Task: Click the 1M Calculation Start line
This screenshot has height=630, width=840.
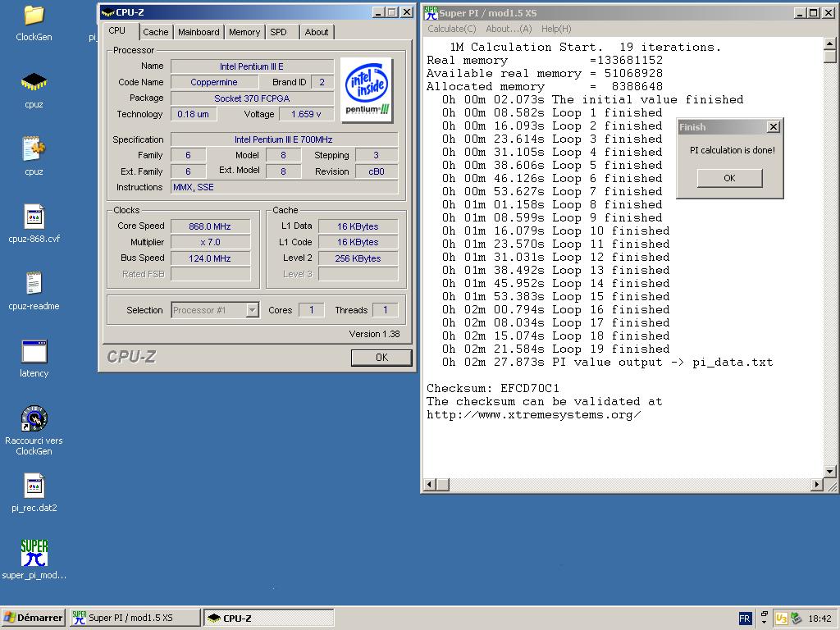Action: pyautogui.click(x=585, y=47)
